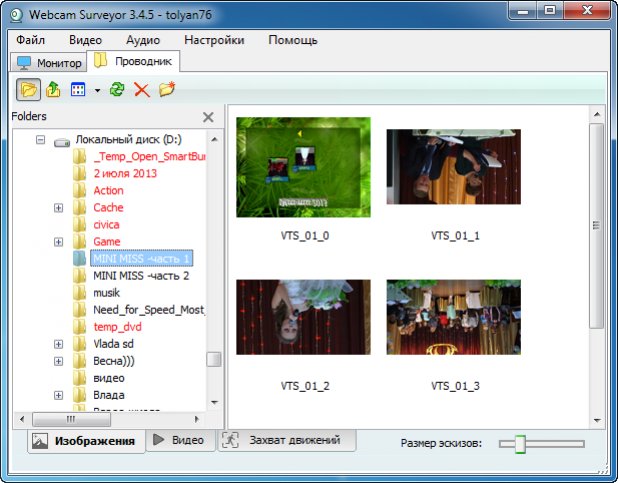Maximize the Webcam Surveyor window
Image resolution: width=618 pixels, height=483 pixels.
click(x=550, y=11)
